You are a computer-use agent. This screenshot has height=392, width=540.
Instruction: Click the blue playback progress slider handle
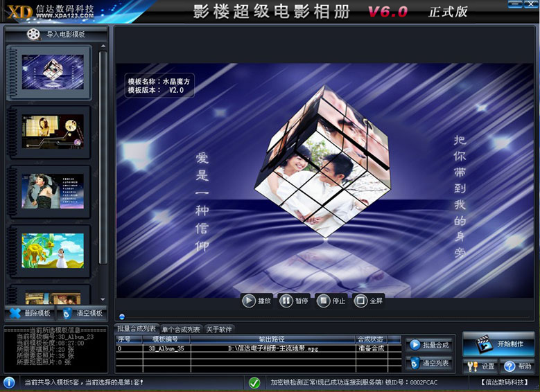[122, 317]
